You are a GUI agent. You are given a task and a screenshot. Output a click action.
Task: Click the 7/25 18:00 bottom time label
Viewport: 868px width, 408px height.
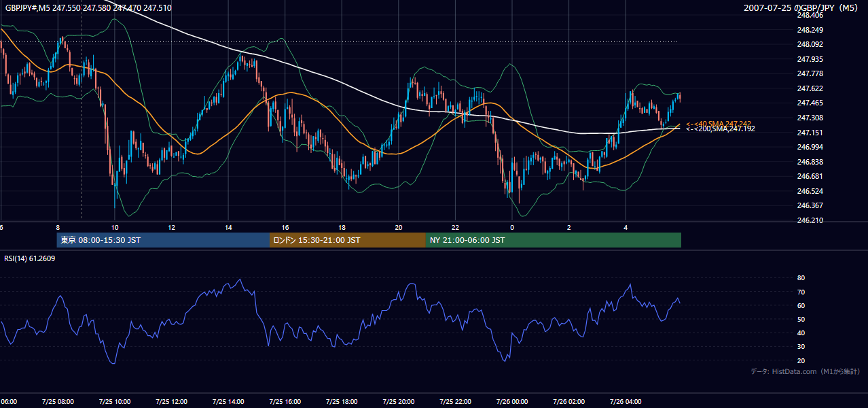pyautogui.click(x=342, y=401)
